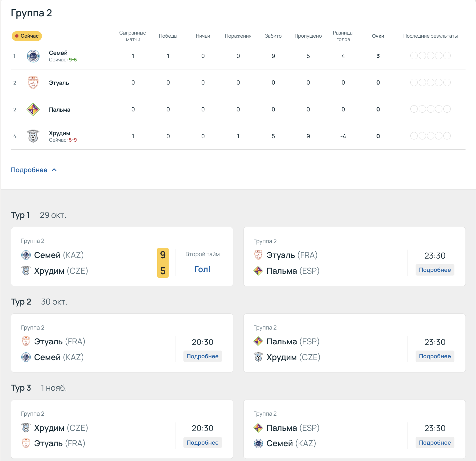476x461 pixels.
Task: Click the yellow live score box 9-5
Action: pos(163,263)
